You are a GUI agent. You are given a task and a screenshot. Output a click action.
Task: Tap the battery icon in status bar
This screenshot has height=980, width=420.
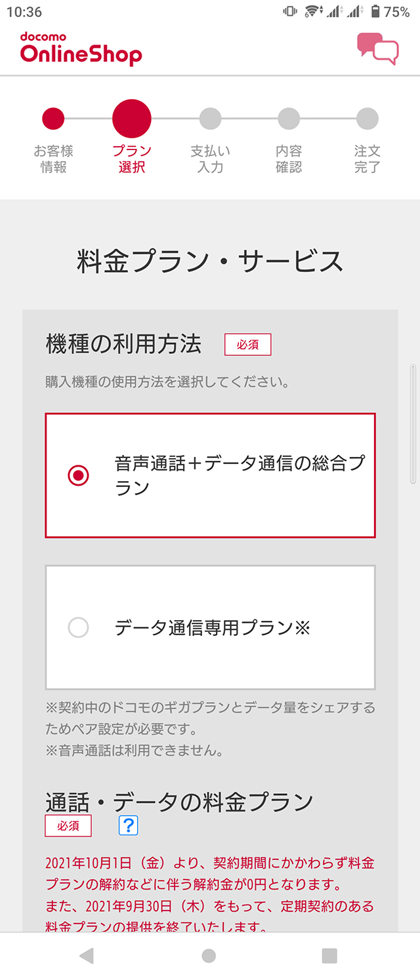[x=375, y=12]
